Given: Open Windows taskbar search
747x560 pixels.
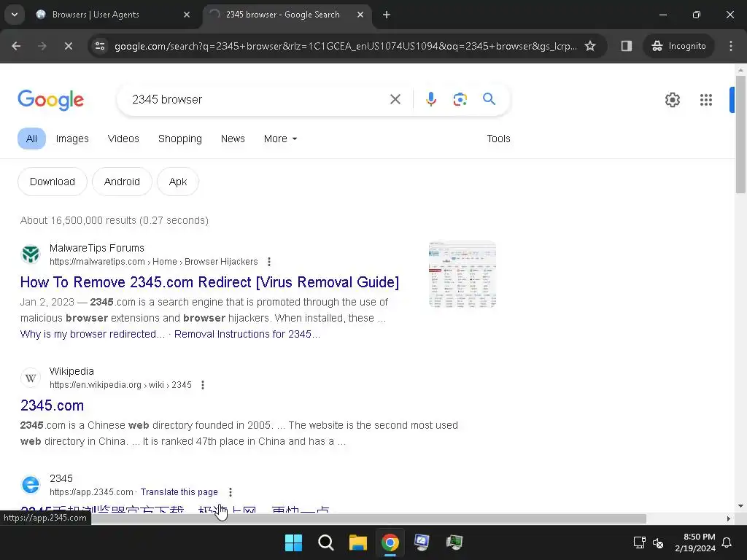Looking at the screenshot, I should coord(326,542).
